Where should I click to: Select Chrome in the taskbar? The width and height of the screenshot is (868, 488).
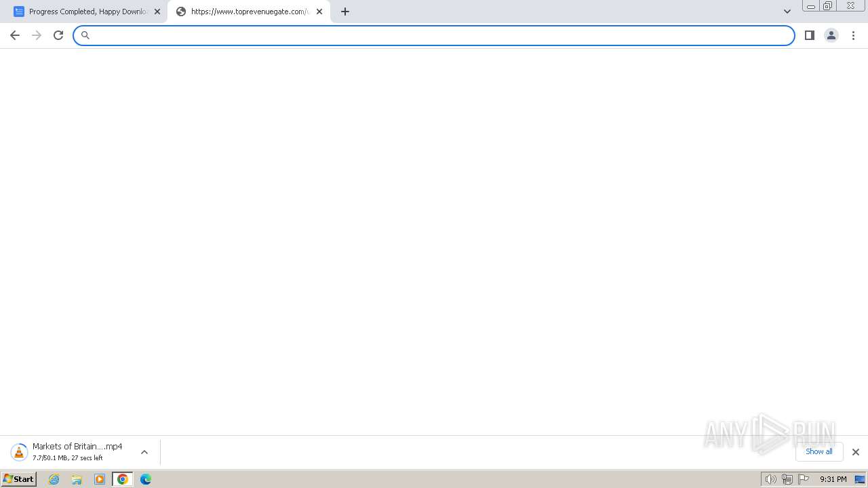[123, 479]
